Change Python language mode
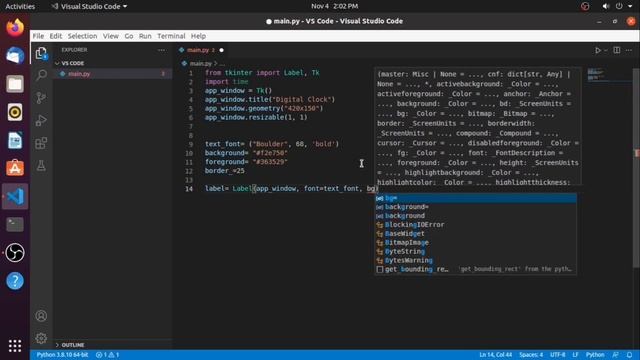 (595, 355)
